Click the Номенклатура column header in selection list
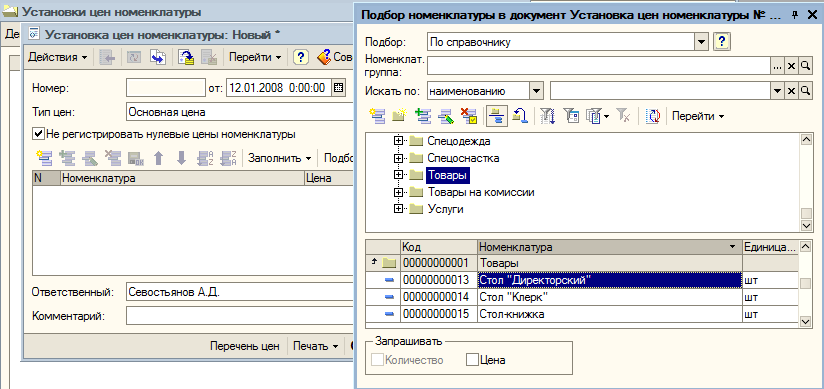 pos(610,247)
